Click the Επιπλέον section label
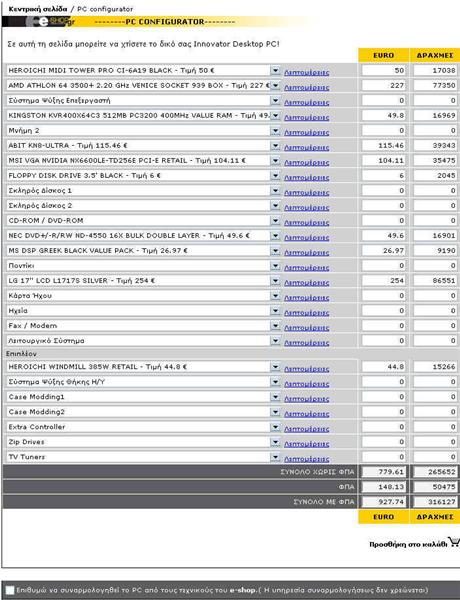 coord(21,354)
